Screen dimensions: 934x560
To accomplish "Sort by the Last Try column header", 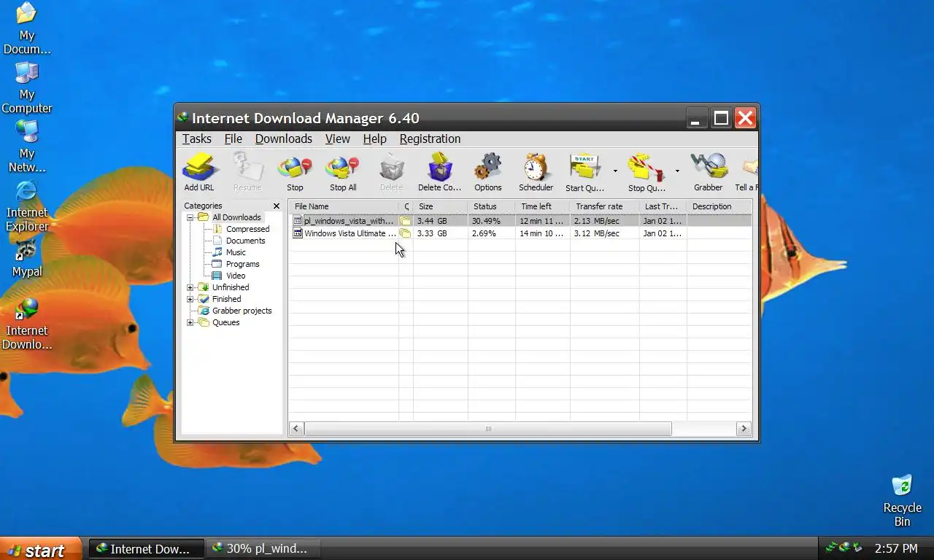I will tap(663, 206).
